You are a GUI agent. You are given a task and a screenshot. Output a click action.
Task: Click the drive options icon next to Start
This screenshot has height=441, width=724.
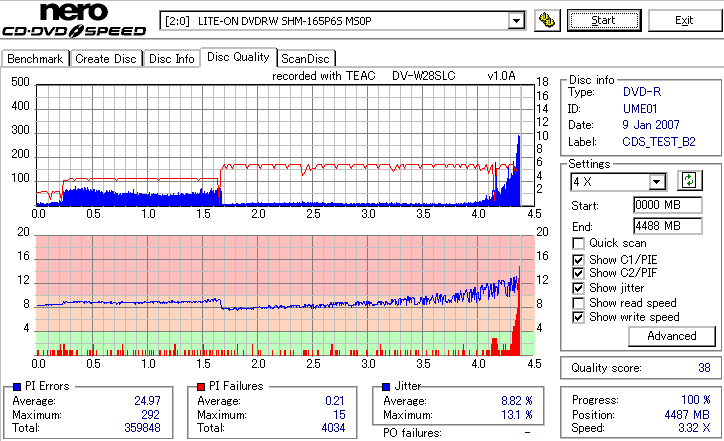547,21
